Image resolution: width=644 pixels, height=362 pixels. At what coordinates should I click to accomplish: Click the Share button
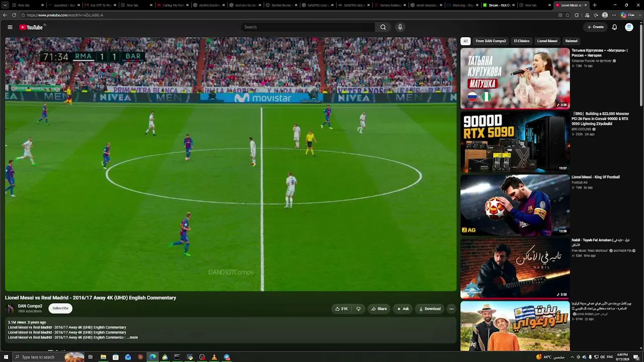point(379,309)
